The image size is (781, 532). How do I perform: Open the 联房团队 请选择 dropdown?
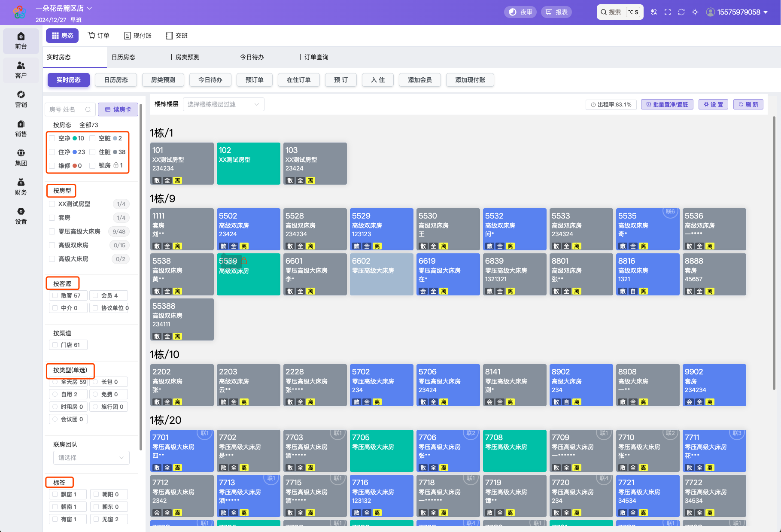click(91, 458)
